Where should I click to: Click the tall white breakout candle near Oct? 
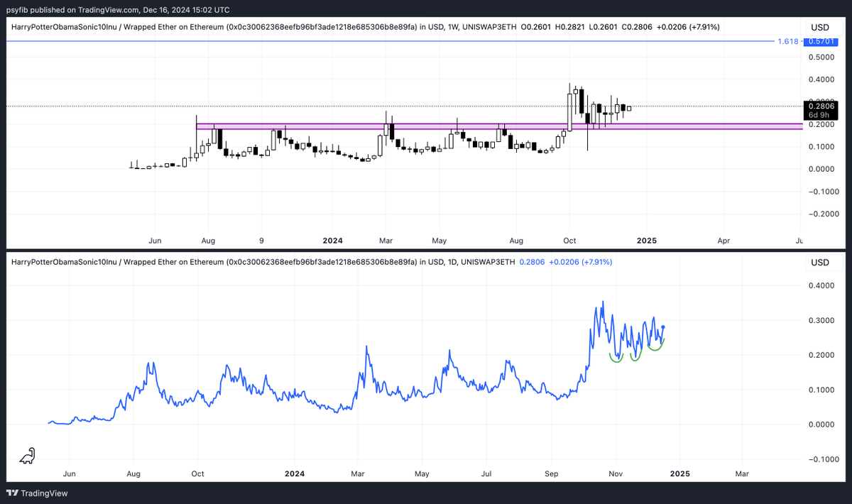point(569,111)
